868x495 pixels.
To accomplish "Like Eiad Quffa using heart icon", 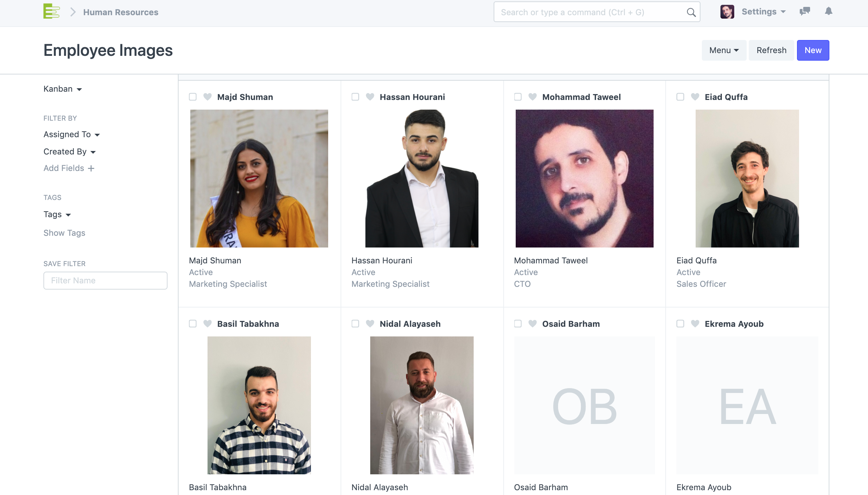I will click(x=695, y=97).
